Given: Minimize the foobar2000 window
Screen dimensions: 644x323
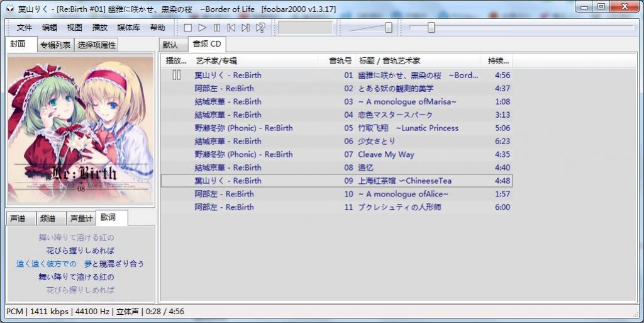Looking at the screenshot, I should (x=584, y=6).
